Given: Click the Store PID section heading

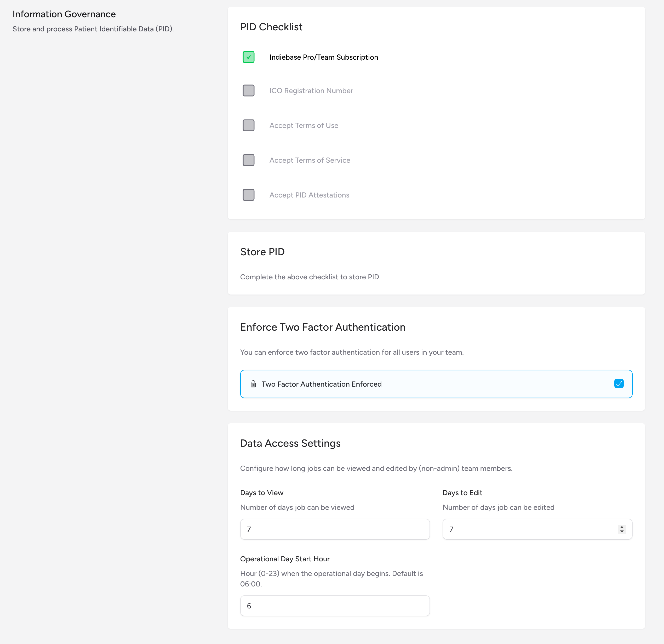Looking at the screenshot, I should pyautogui.click(x=262, y=252).
